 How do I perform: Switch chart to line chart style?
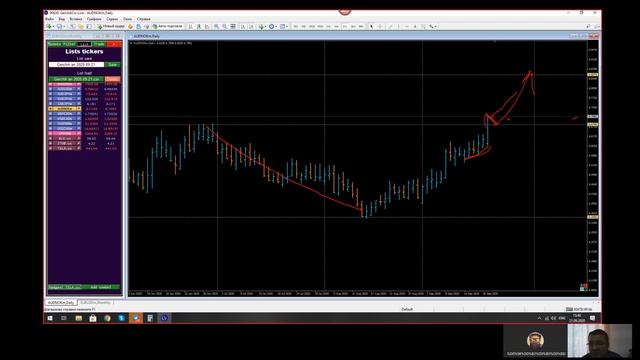(207, 27)
